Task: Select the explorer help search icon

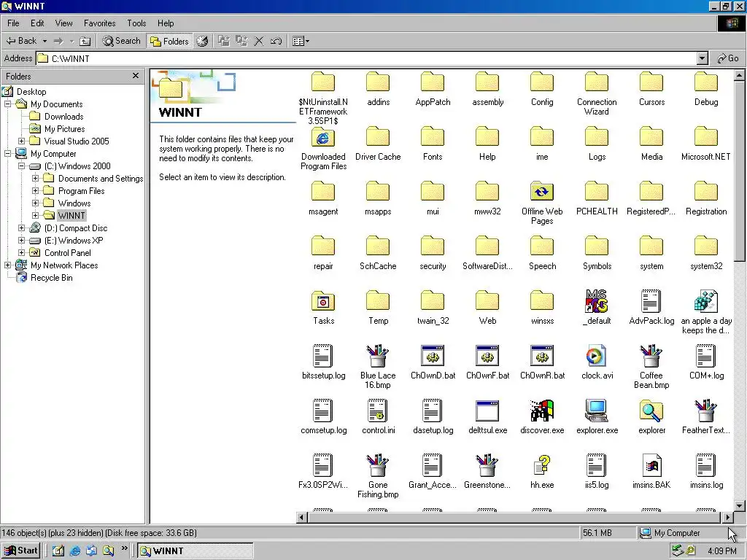Action: click(651, 411)
